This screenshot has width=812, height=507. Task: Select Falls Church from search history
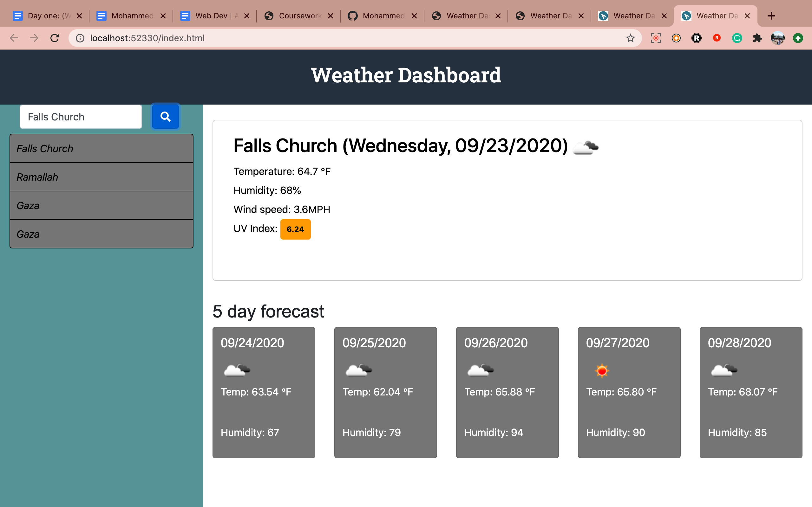pos(101,149)
